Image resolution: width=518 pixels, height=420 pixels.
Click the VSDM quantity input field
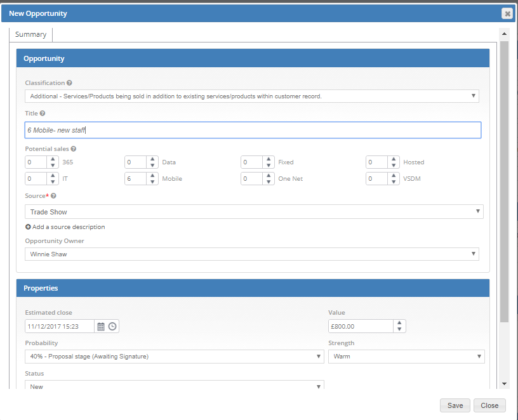pos(377,179)
